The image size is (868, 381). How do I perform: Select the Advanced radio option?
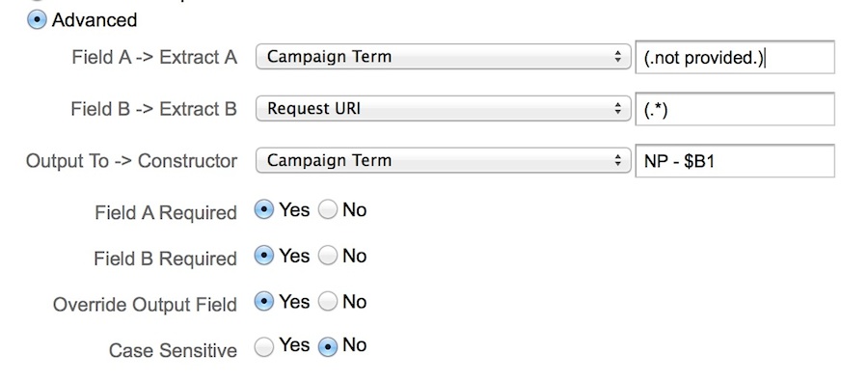pyautogui.click(x=37, y=20)
